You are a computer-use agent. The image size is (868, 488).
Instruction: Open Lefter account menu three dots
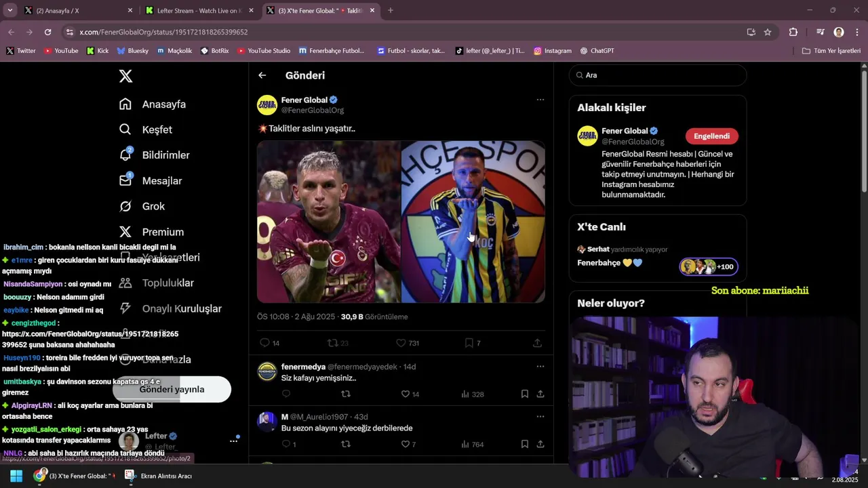pos(233,441)
